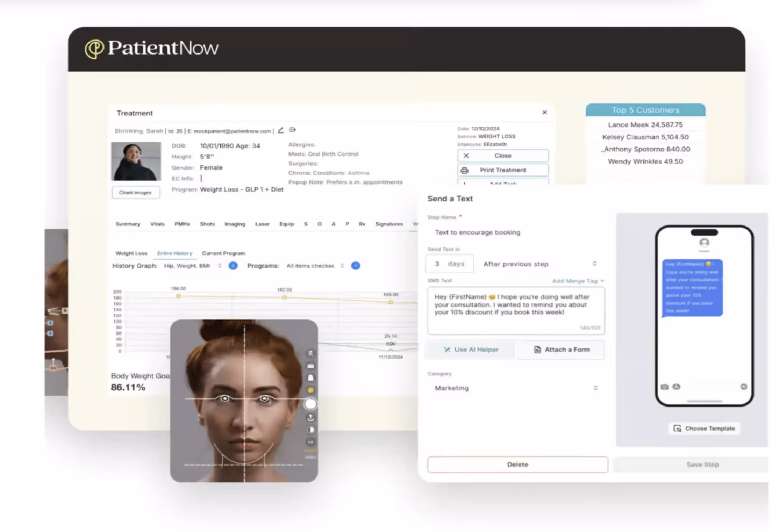The width and height of the screenshot is (772, 532).
Task: Select the Entire History sub-tab
Action: 175,253
